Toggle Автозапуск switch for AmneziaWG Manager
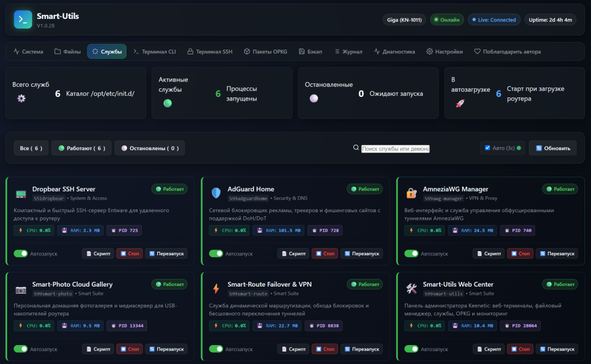Screen dimensions: 591x364 [411, 253]
